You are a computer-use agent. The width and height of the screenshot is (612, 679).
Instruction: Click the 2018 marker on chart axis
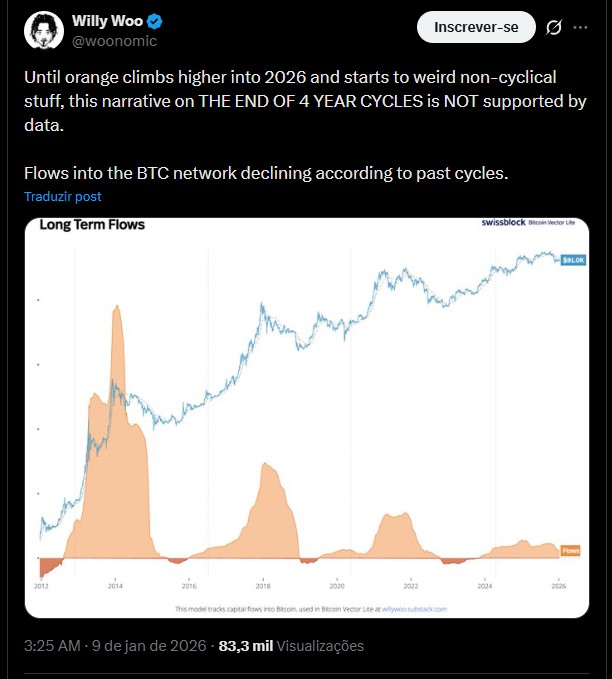pos(263,586)
